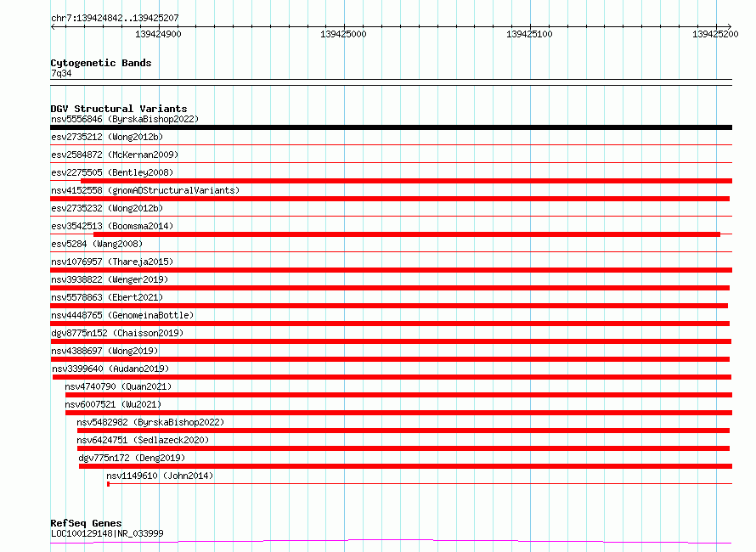This screenshot has width=756, height=552.
Task: Click the red bar under dgv775n172 (Deng2019)
Action: [x=405, y=466]
